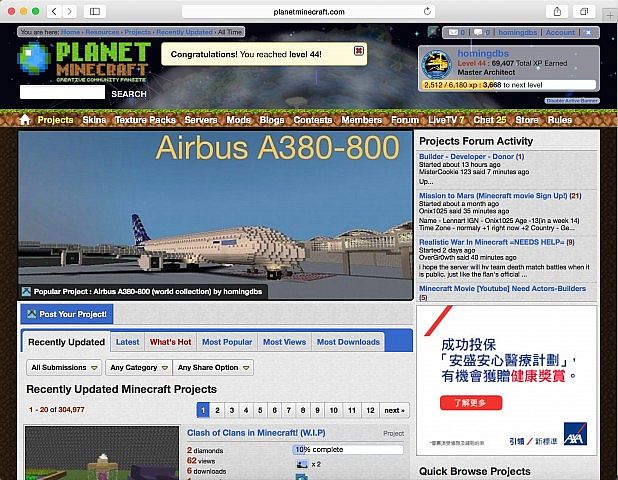The height and width of the screenshot is (480, 618).
Task: Switch to the What's Hot tab
Action: 170,342
